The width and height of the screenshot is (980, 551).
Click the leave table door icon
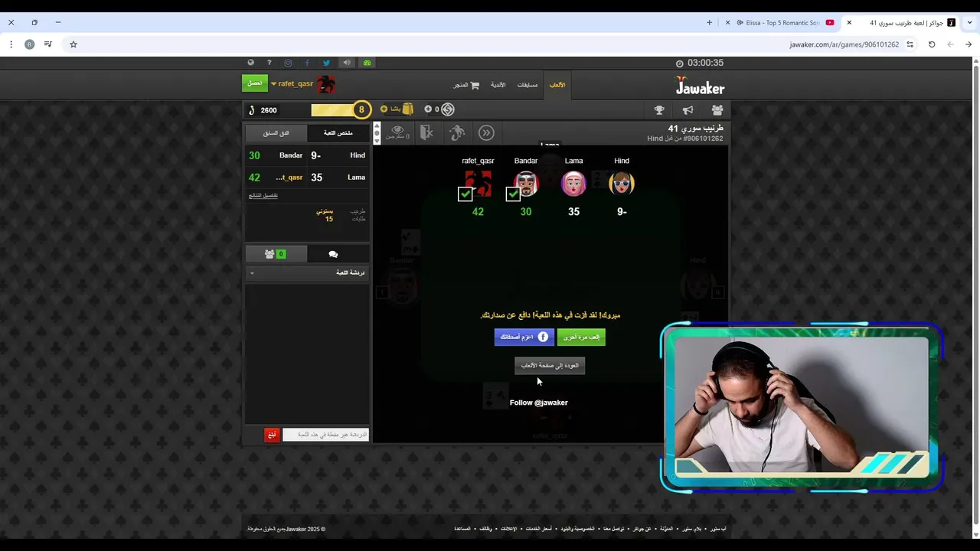[x=427, y=133]
